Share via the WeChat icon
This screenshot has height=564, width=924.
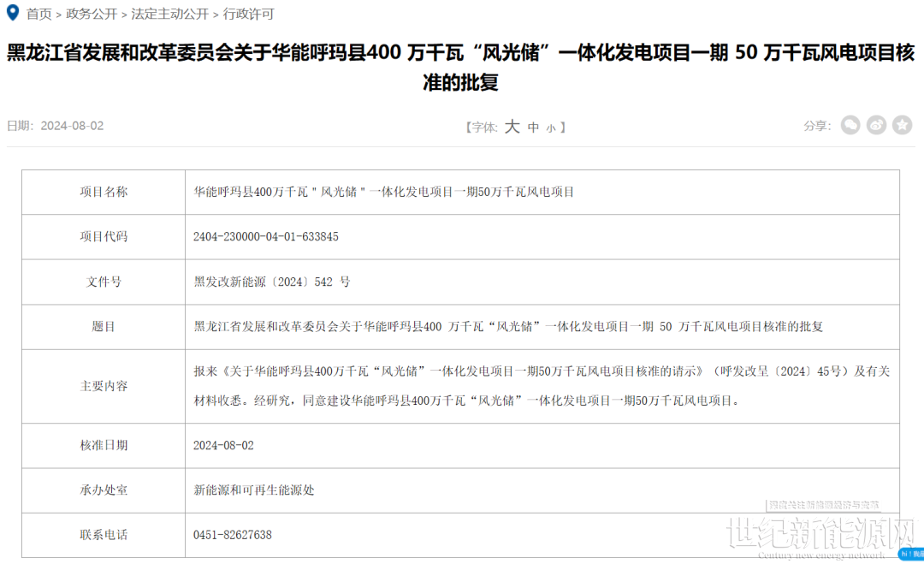(x=850, y=125)
